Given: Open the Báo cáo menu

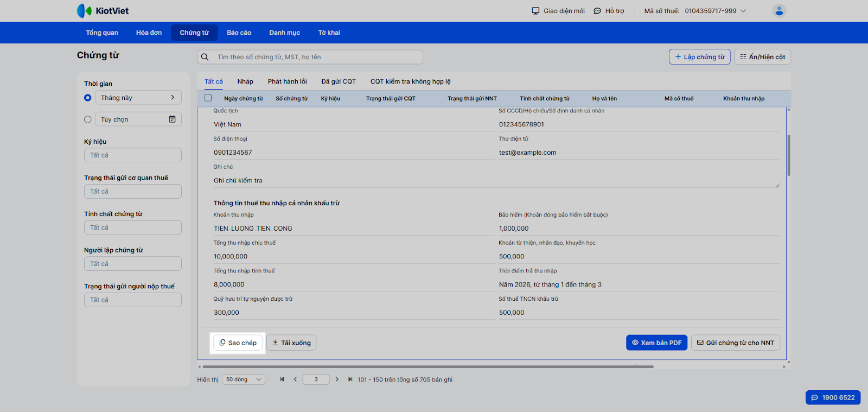Looking at the screenshot, I should pos(239,33).
